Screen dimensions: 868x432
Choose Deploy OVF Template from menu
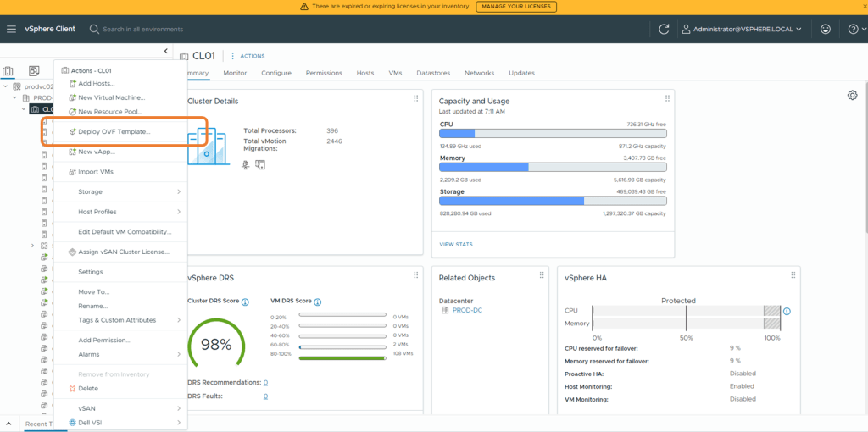pyautogui.click(x=114, y=131)
